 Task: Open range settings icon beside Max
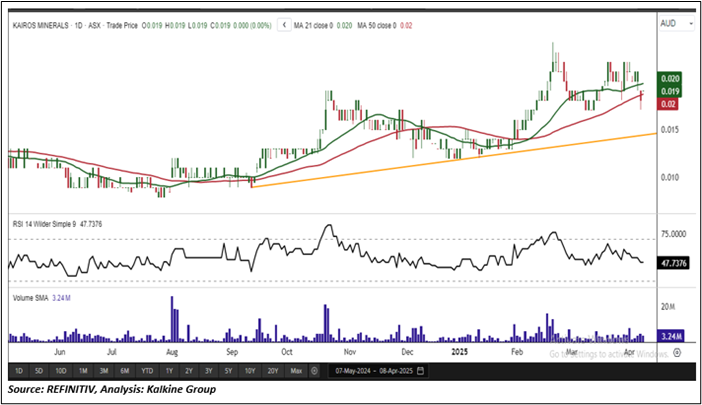point(314,371)
